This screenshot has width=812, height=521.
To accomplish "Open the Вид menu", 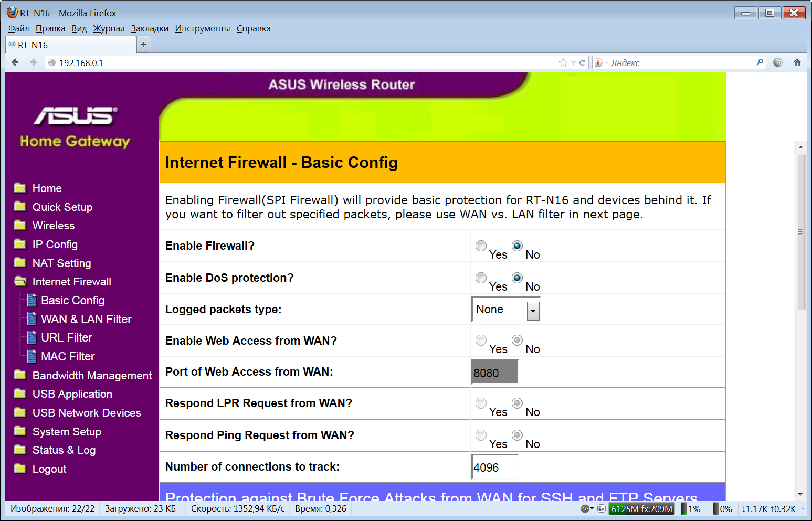I will click(79, 28).
